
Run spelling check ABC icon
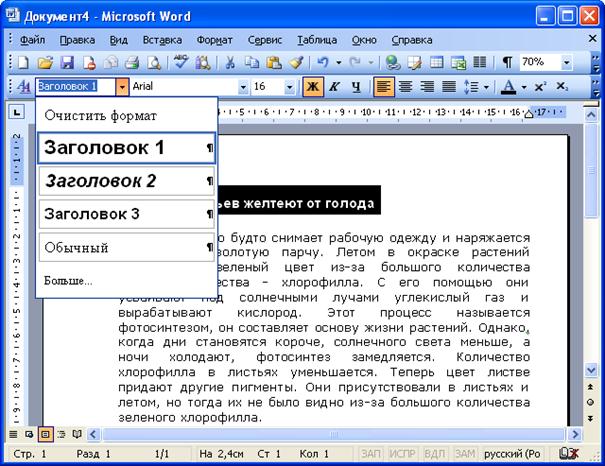point(180,62)
